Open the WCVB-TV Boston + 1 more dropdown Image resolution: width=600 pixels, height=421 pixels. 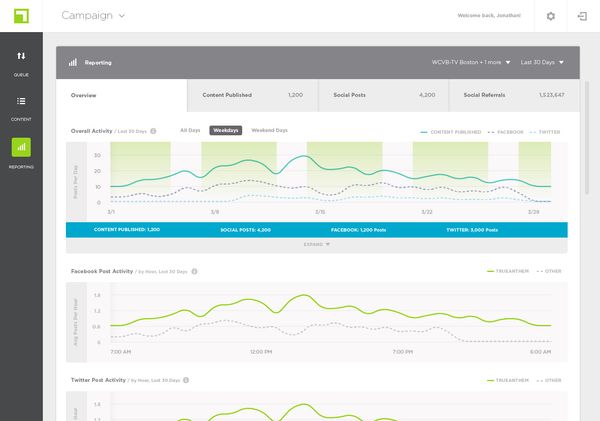471,62
